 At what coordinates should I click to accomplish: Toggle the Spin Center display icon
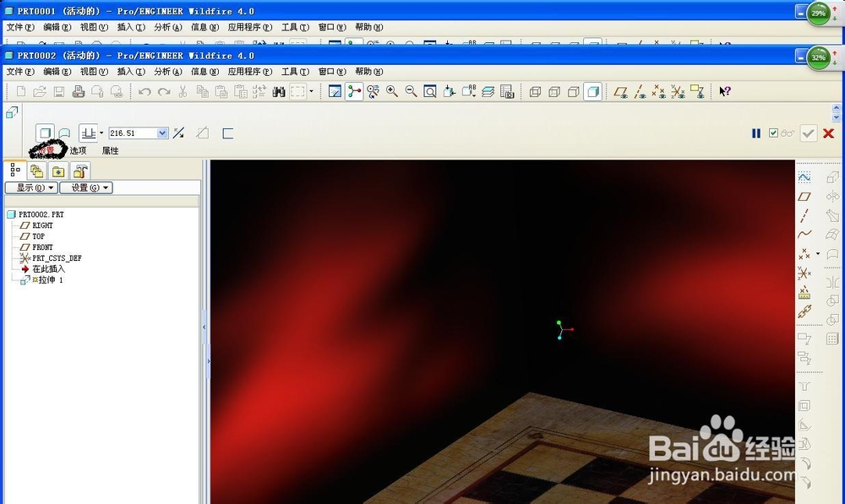pyautogui.click(x=353, y=91)
